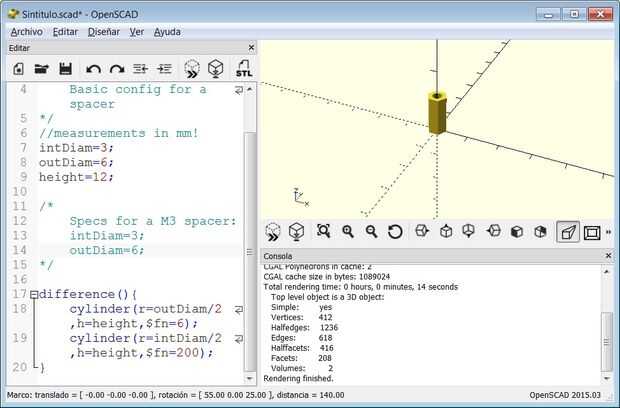This screenshot has width=620, height=408.
Task: Click line 19 cylinder(r=intDiam/2
Action: 146,338
